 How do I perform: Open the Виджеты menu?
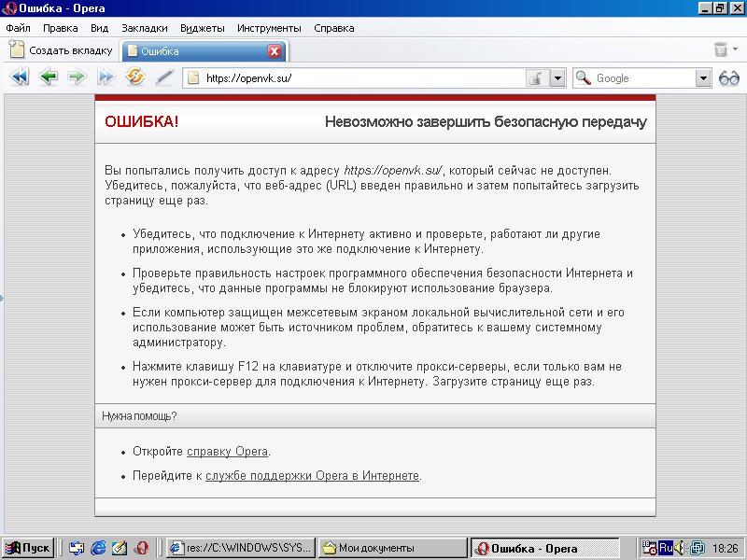pos(203,28)
